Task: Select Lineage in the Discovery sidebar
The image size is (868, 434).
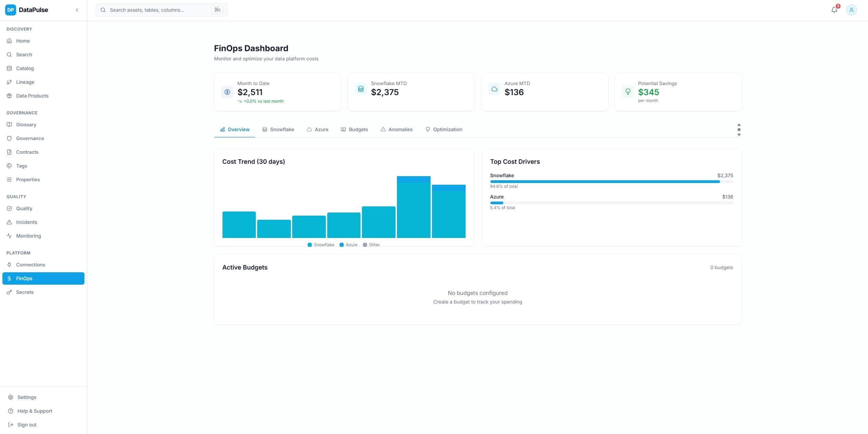Action: point(25,82)
